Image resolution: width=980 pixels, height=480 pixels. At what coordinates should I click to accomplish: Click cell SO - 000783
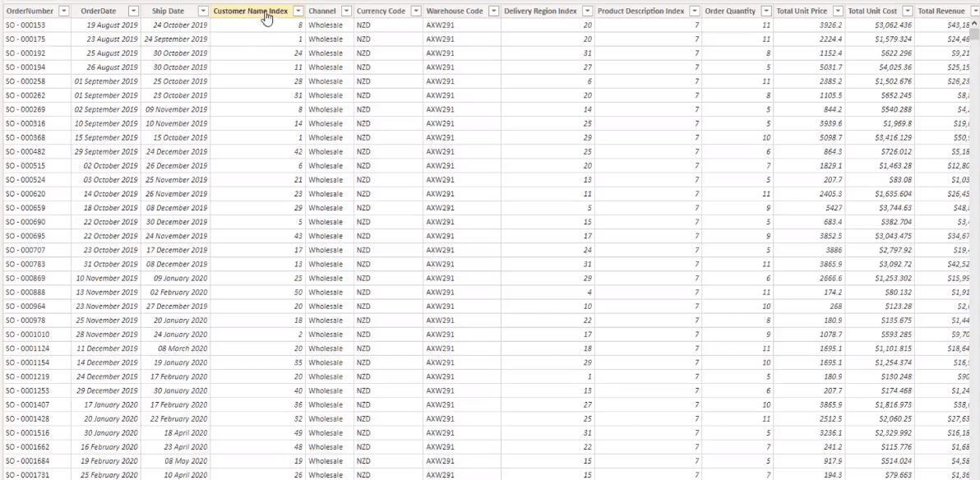37,264
